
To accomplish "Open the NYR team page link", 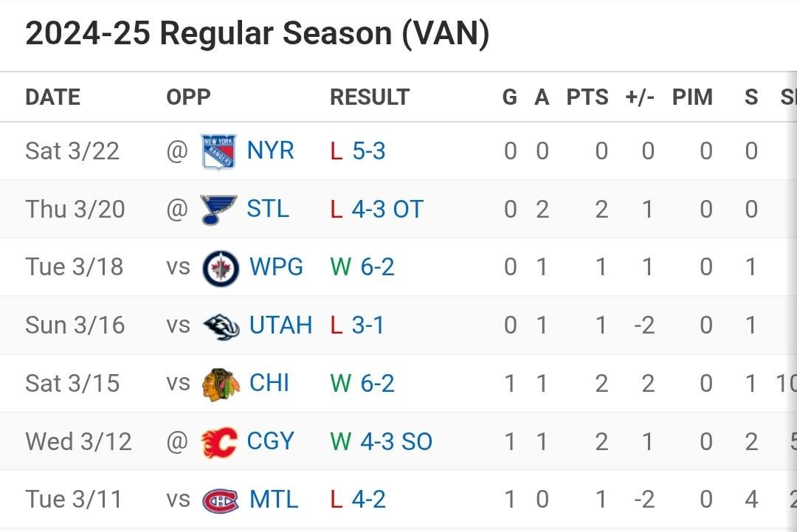I will click(269, 150).
